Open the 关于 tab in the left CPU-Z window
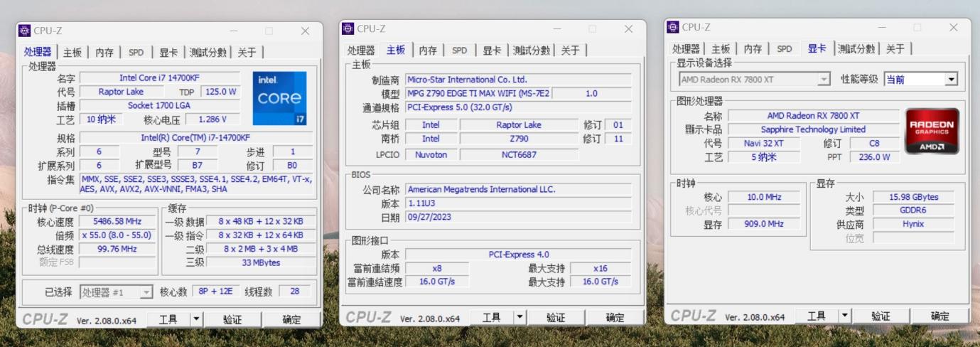The height and width of the screenshot is (347, 980). coord(247,52)
